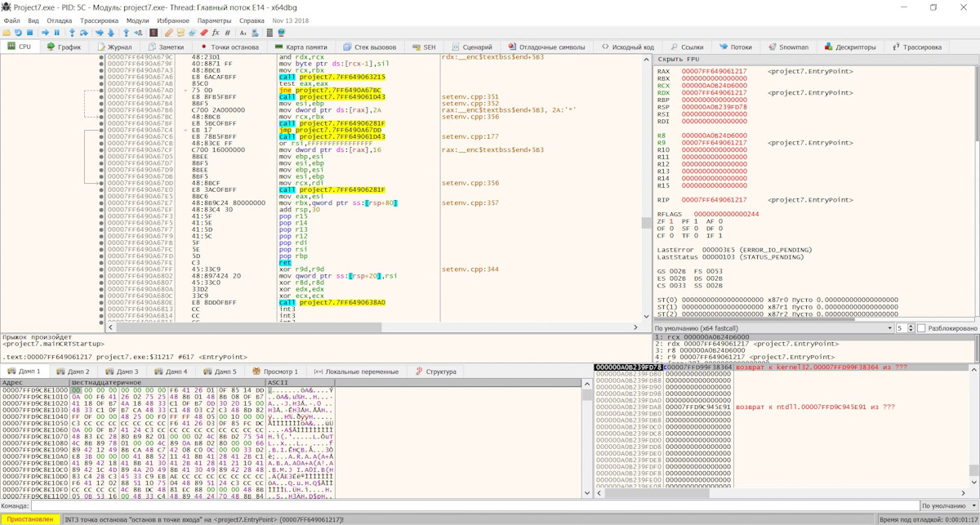Screen dimensions: 980x525
Task: Open the x64 fastcall calling convention dropdown
Action: click(773, 328)
